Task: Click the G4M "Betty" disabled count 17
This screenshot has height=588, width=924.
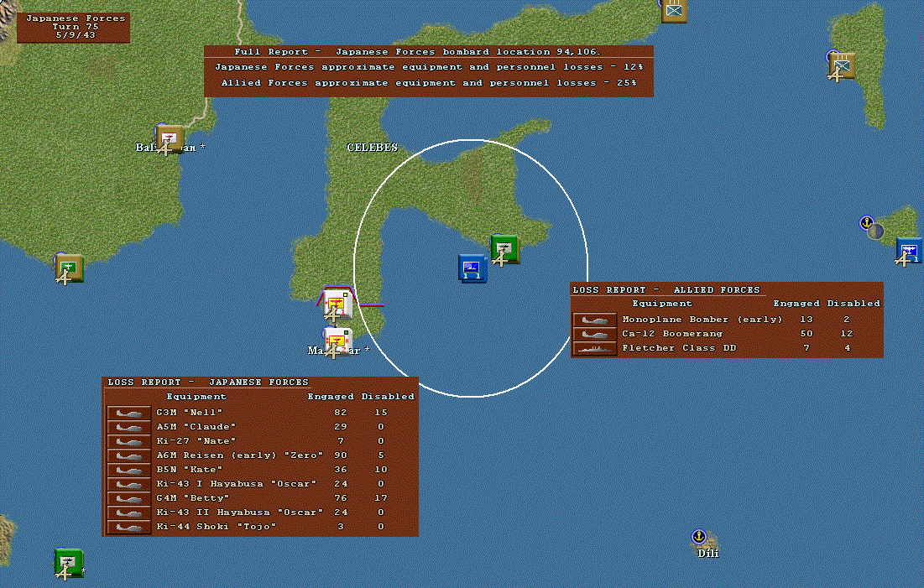Action: click(x=381, y=498)
